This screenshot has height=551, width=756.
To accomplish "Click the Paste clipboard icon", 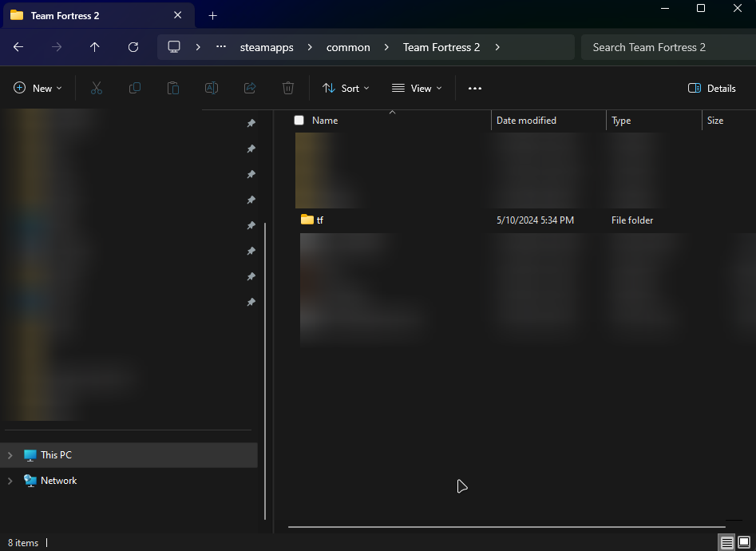I will click(173, 89).
